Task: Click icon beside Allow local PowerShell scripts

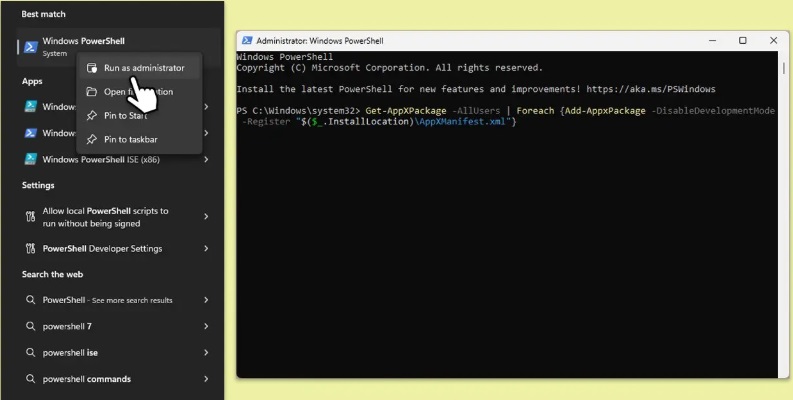Action: tap(30, 217)
